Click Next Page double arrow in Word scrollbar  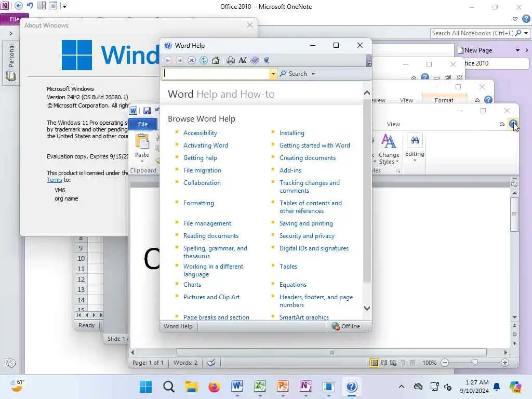(514, 343)
